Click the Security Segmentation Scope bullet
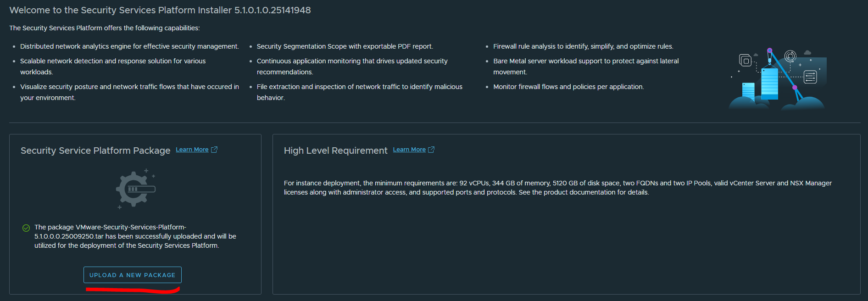868x301 pixels. (x=345, y=46)
